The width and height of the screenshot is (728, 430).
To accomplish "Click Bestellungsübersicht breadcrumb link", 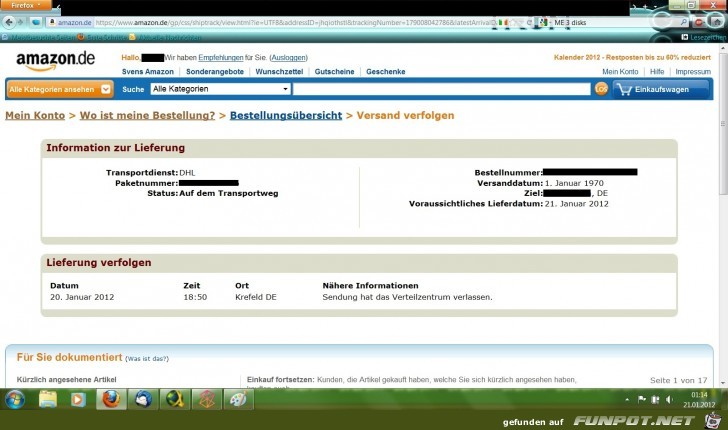I will pos(286,115).
